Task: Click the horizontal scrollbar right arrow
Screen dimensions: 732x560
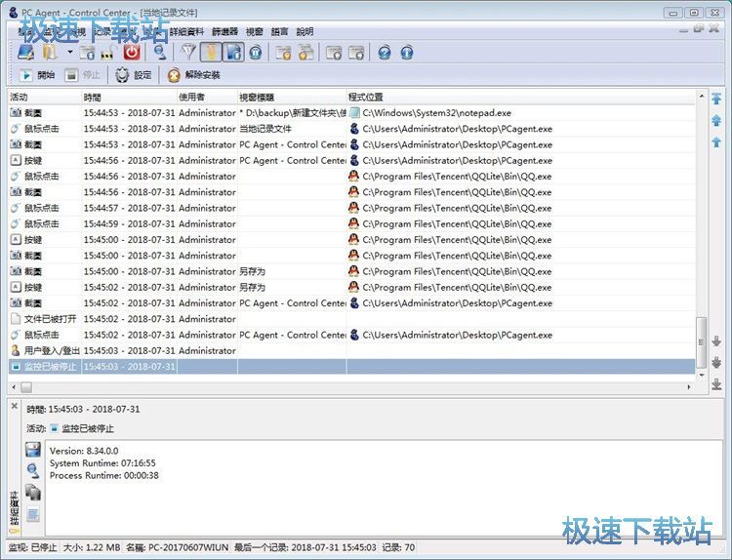Action: (689, 387)
